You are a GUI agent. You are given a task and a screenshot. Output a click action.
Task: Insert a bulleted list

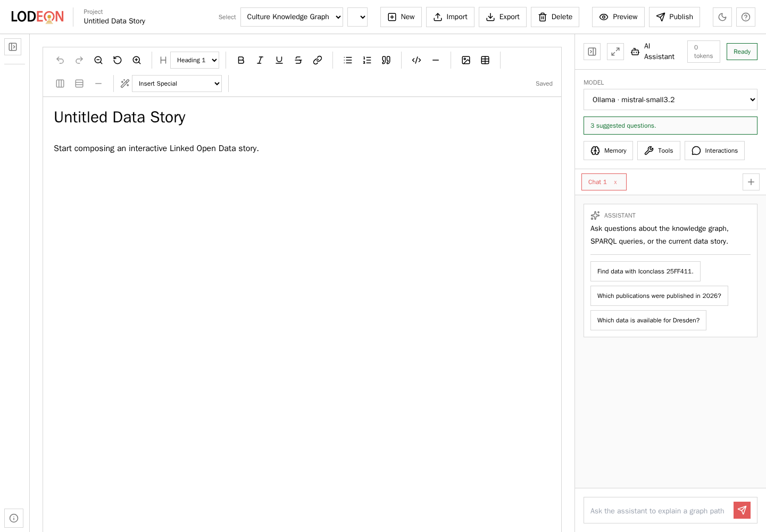coord(348,60)
